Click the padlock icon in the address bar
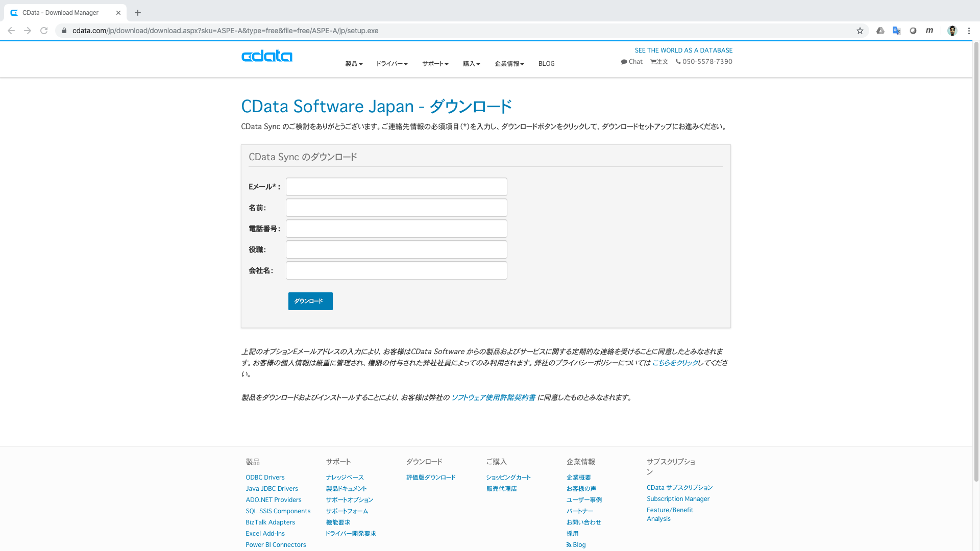Image resolution: width=980 pixels, height=551 pixels. (64, 31)
